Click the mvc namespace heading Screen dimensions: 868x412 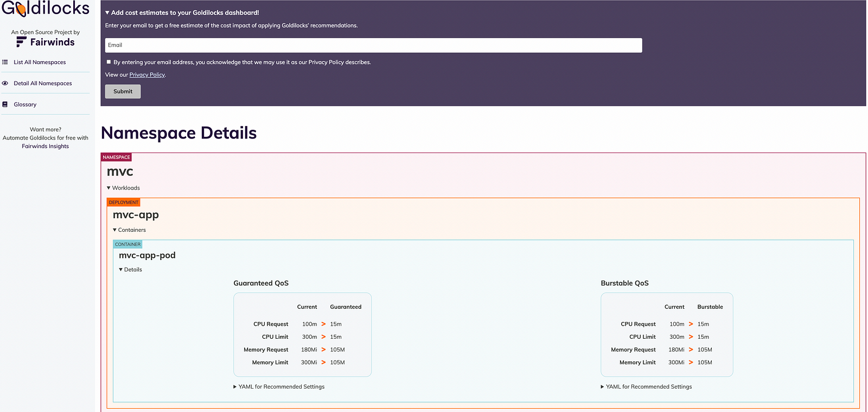point(120,172)
